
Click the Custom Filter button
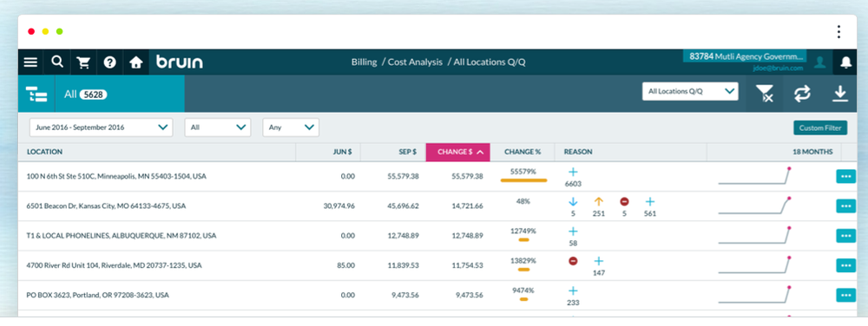click(820, 127)
